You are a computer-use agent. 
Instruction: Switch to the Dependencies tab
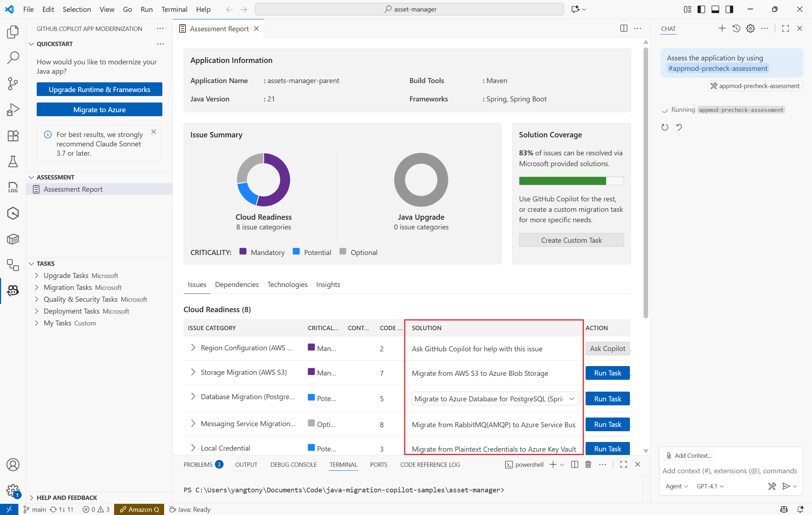pyautogui.click(x=236, y=284)
